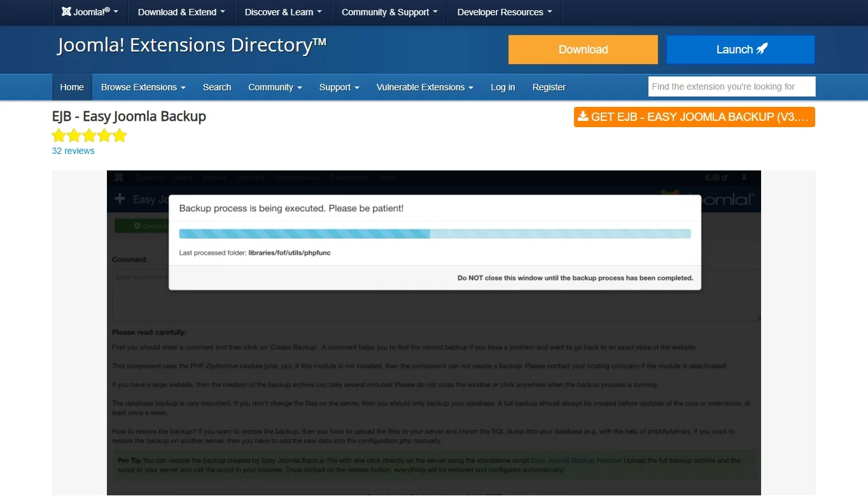Click the EJB - Easy Joomla Backup heading
The image size is (868, 496).
(x=129, y=116)
